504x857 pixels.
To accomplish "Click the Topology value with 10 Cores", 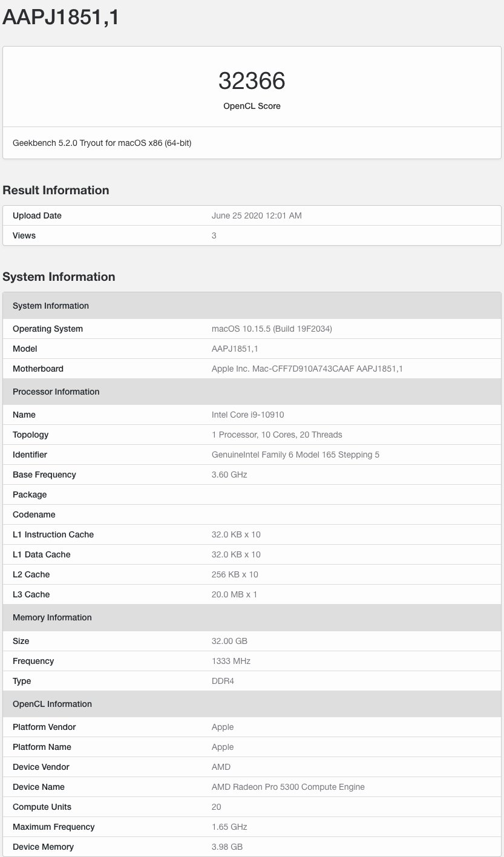I will (x=277, y=435).
